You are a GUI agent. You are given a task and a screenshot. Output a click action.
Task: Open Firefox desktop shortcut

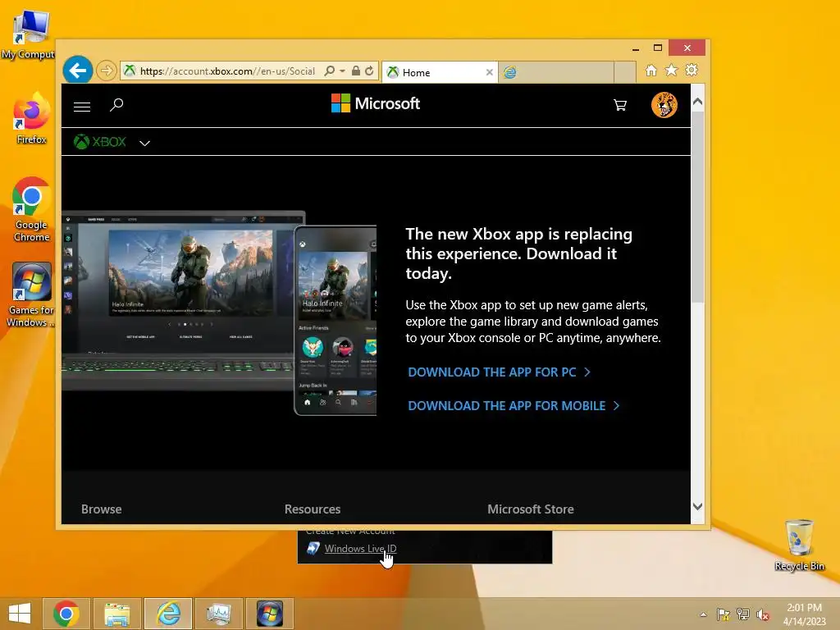pos(31,119)
